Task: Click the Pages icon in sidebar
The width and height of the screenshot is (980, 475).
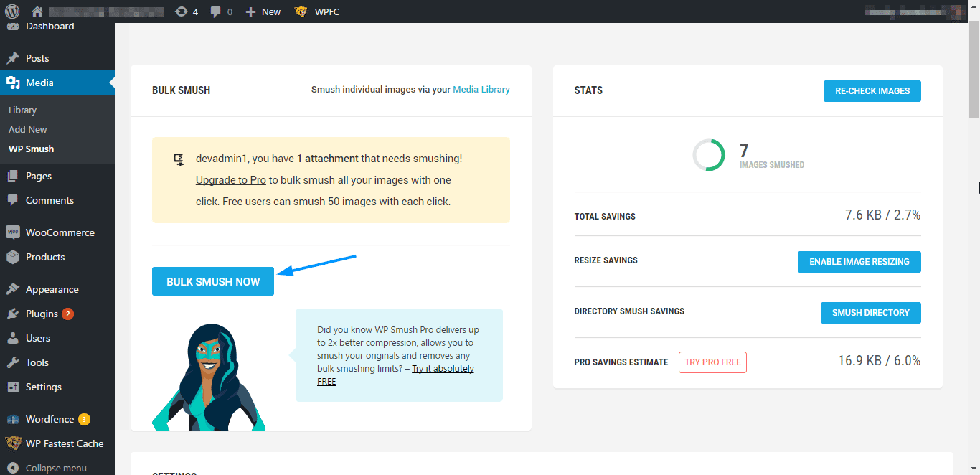Action: point(13,176)
